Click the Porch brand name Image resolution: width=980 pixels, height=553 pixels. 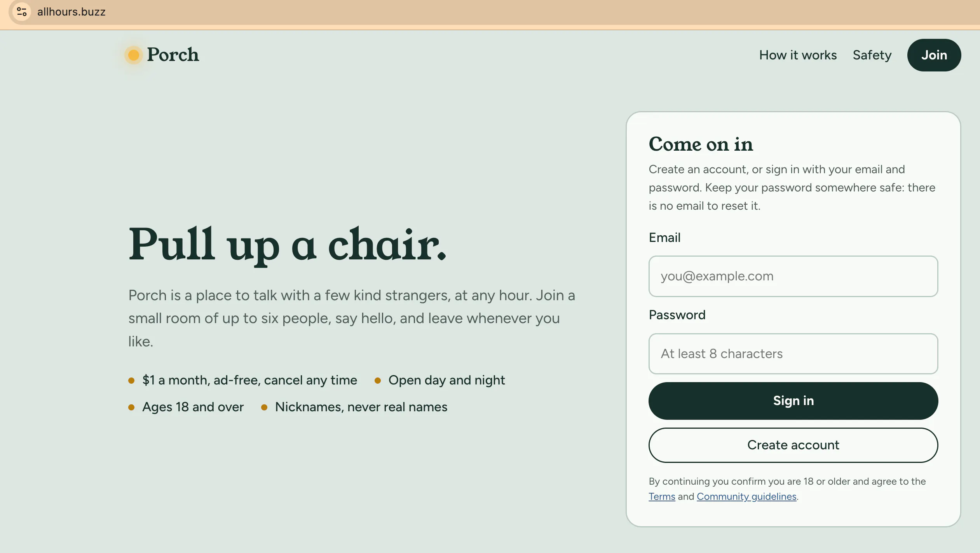[x=173, y=55]
